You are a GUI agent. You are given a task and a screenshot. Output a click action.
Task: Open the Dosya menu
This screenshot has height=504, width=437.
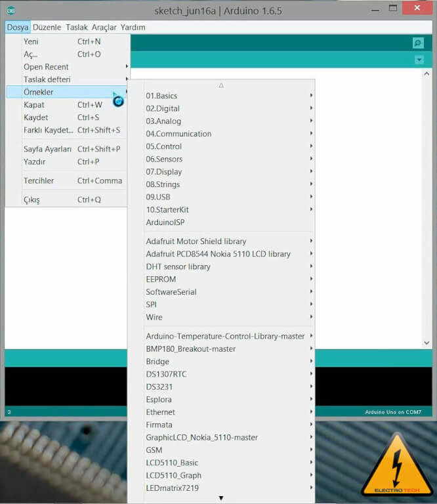pyautogui.click(x=18, y=28)
